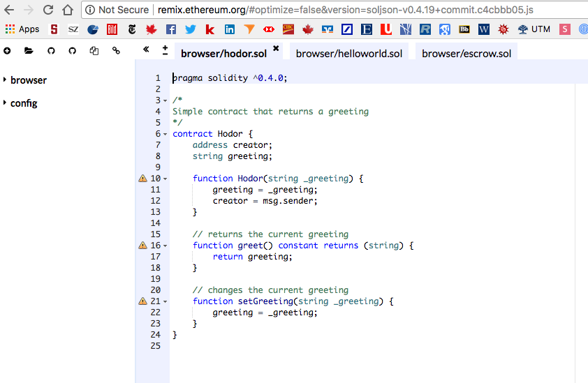Image resolution: width=588 pixels, height=383 pixels.
Task: Switch to browser/hodor.sol tab
Action: [x=224, y=54]
